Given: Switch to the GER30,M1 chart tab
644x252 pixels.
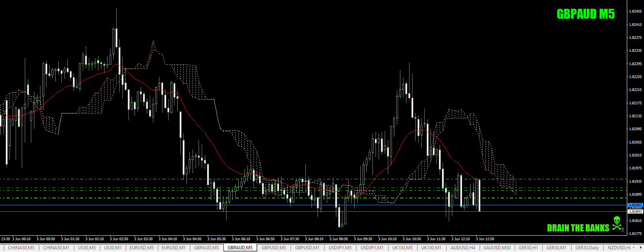Looking at the screenshot, I should [x=556, y=248].
